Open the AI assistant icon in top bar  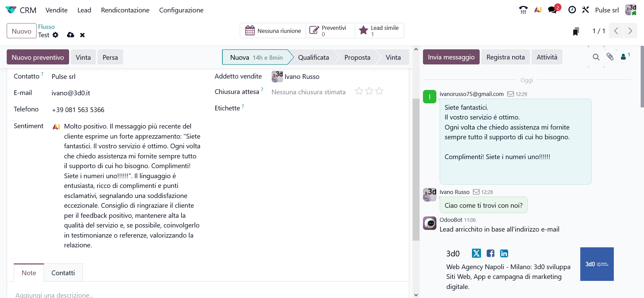coord(538,10)
